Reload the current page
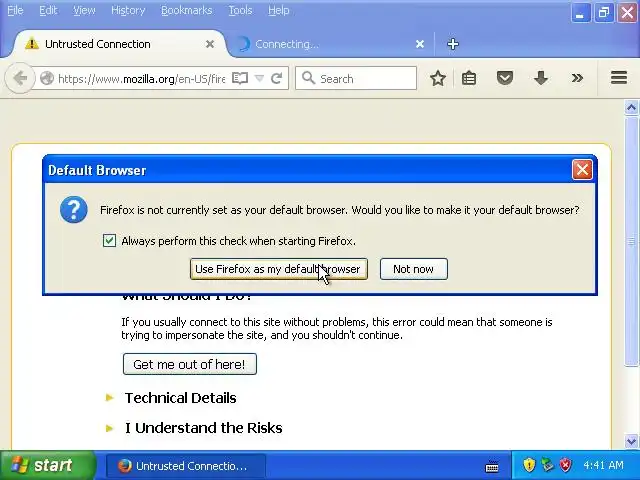The image size is (640, 480). (x=277, y=78)
